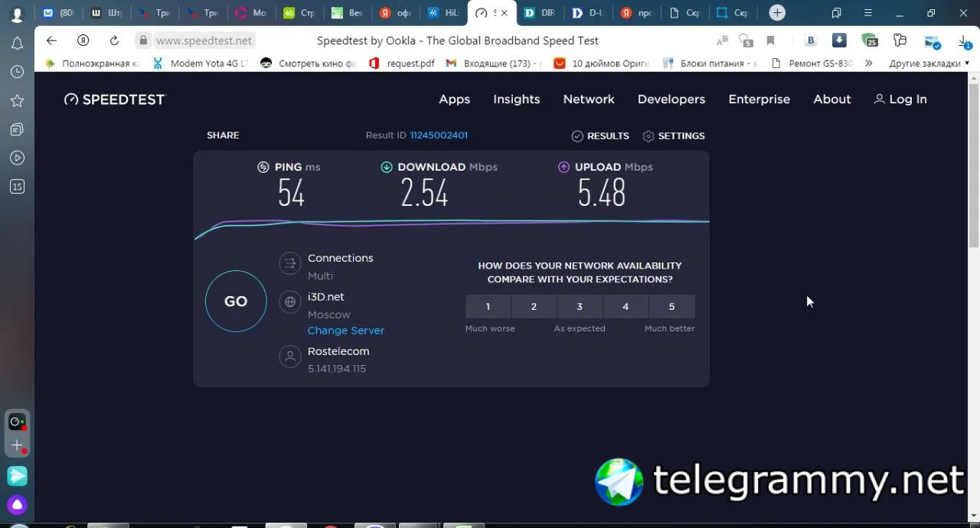Open the download extension arrow icon

(839, 41)
